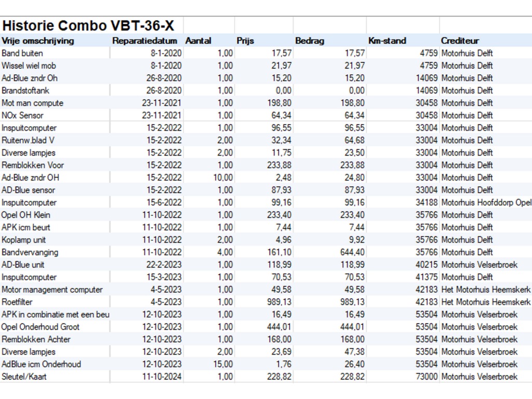The width and height of the screenshot is (532, 399).
Task: Click the 'Reparatiedatum' column header
Action: 145,41
